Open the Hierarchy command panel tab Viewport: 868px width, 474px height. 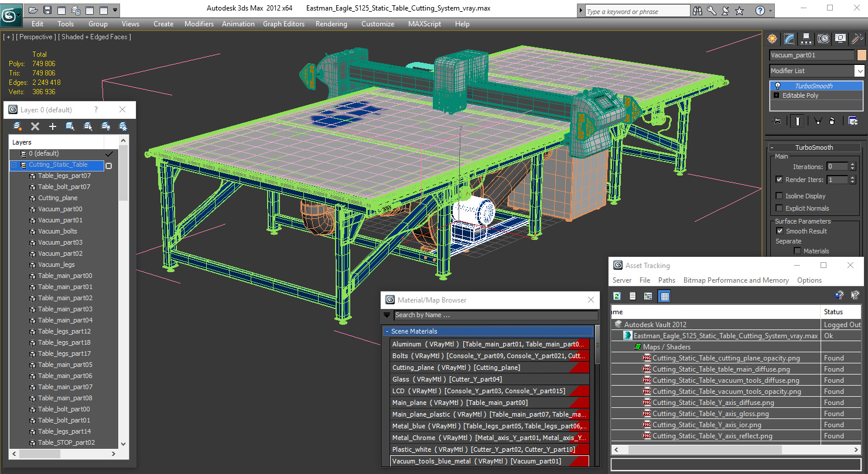807,39
